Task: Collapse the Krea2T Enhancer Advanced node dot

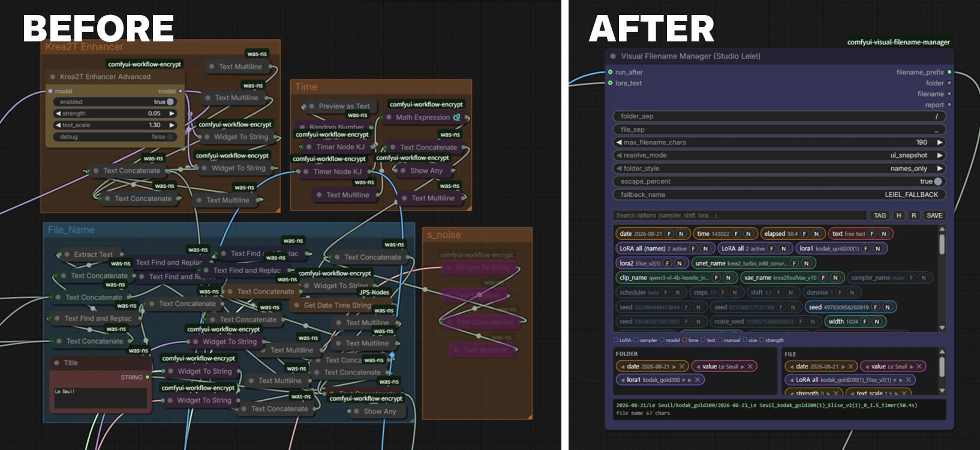Action: 53,77
